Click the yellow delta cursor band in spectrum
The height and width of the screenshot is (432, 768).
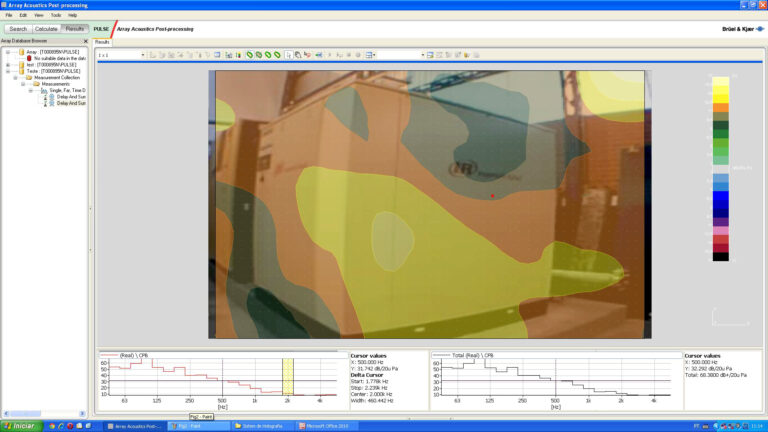coord(287,377)
